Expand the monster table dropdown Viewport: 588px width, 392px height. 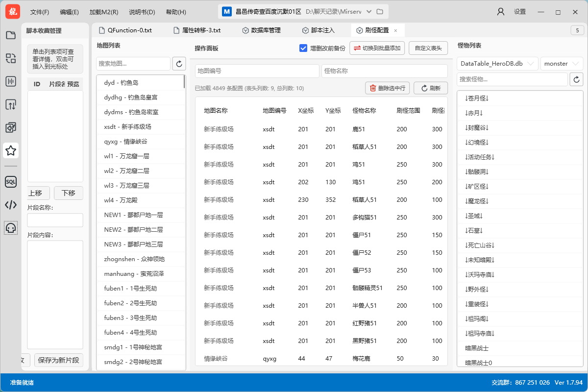561,63
